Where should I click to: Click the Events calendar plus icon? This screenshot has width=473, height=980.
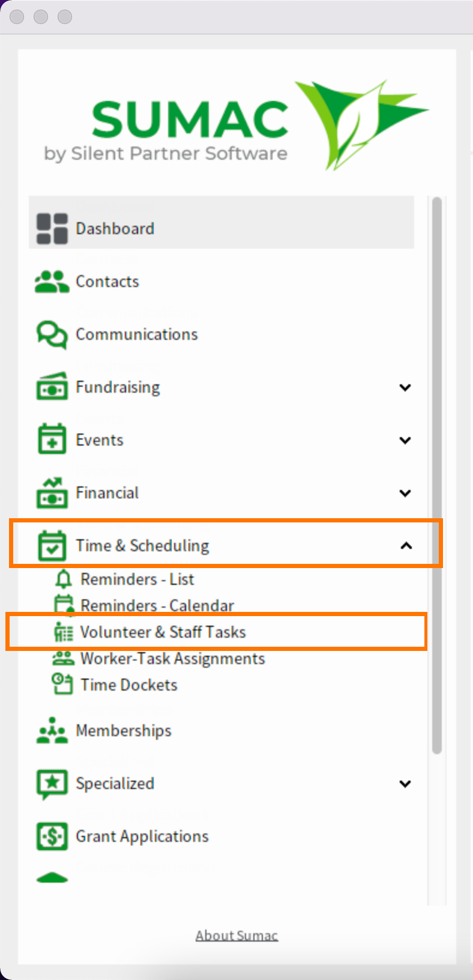point(52,440)
